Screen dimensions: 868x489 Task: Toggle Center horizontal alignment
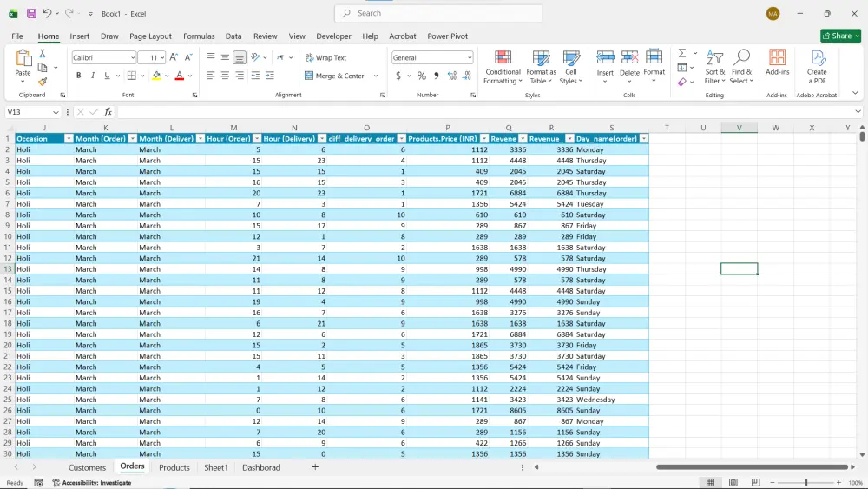pyautogui.click(x=225, y=76)
